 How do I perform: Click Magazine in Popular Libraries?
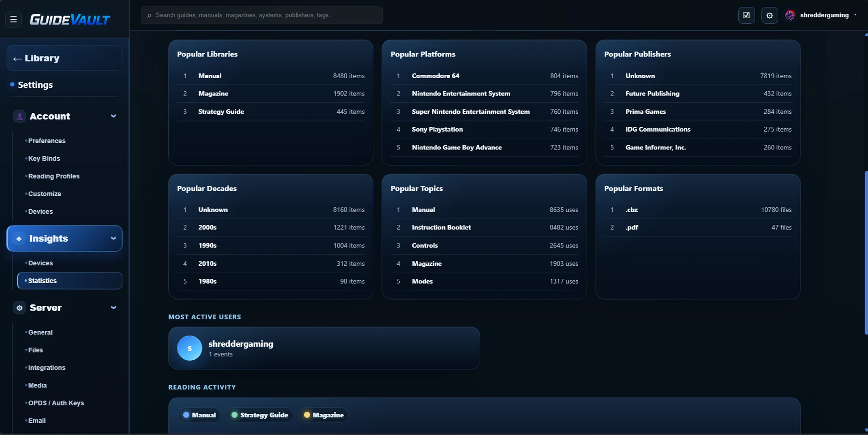[271, 94]
